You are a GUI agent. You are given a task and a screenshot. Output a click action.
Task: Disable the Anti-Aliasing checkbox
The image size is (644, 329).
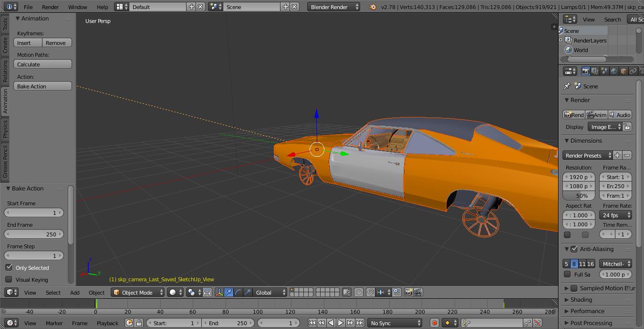click(x=574, y=249)
